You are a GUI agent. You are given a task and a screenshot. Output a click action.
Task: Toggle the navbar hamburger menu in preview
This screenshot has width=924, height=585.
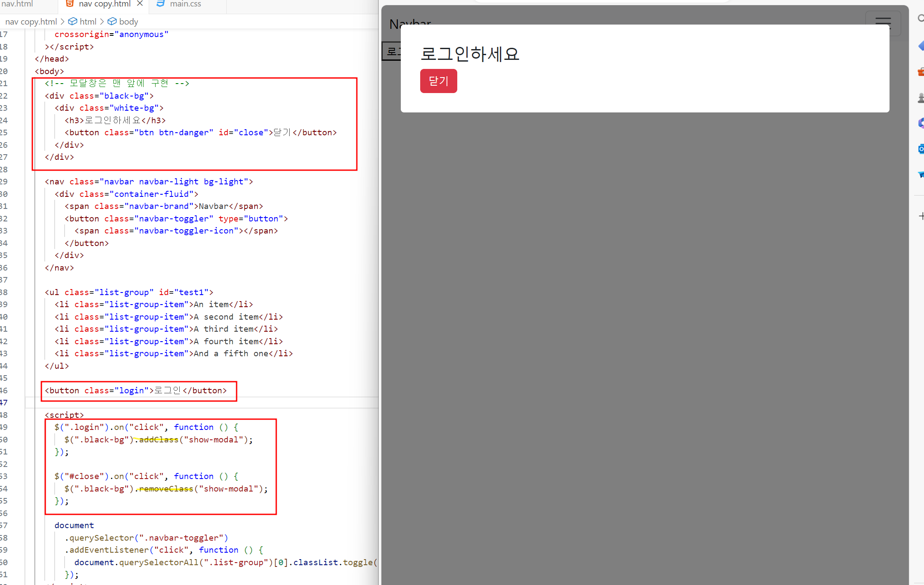(883, 23)
